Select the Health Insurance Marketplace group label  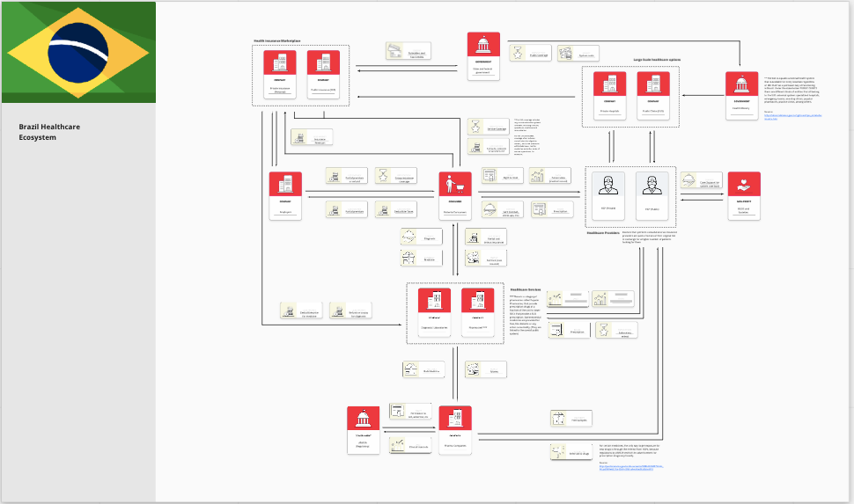(277, 40)
